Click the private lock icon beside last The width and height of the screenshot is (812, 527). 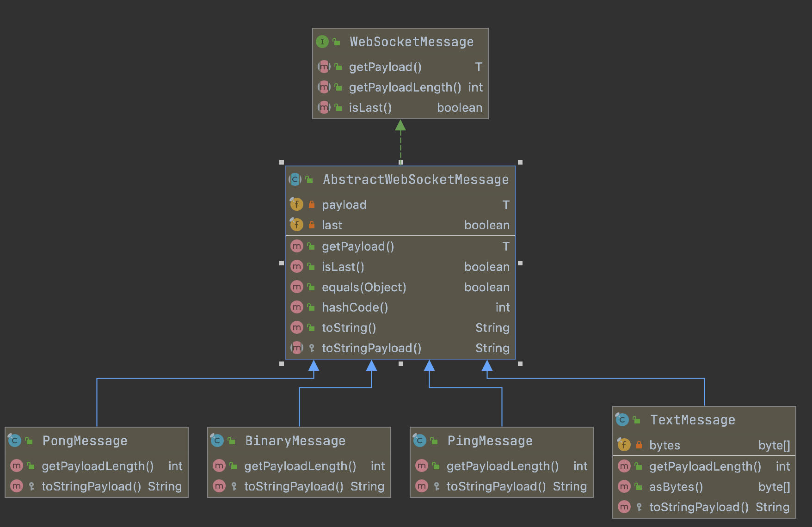[x=312, y=225]
